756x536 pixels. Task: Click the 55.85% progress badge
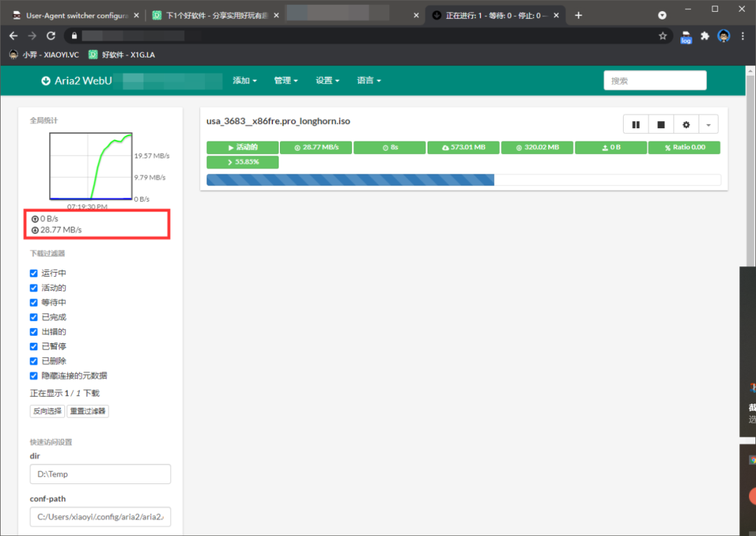click(x=242, y=162)
